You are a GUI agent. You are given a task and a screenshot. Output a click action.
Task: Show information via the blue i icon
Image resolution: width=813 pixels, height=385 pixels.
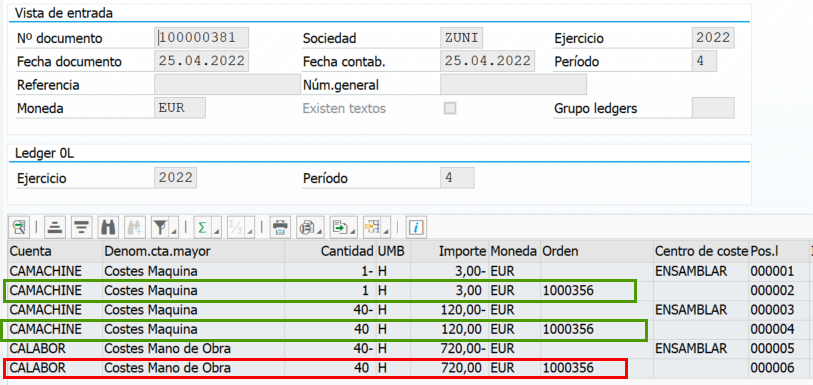tap(416, 227)
